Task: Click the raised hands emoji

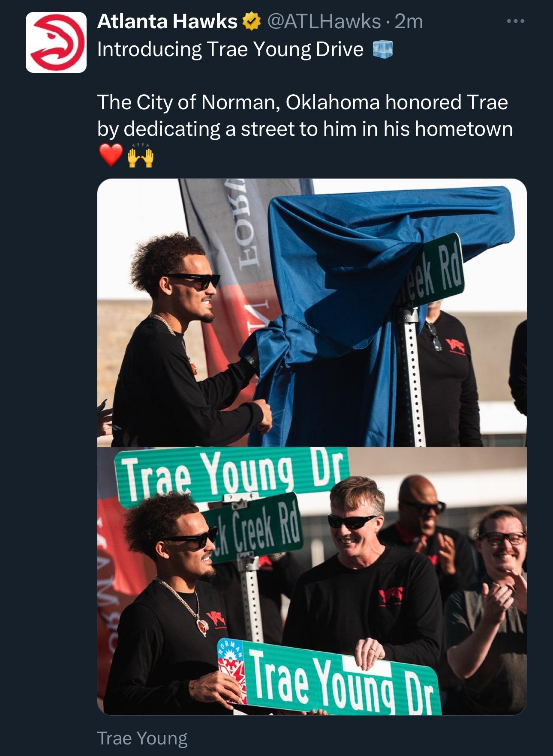Action: click(x=140, y=155)
